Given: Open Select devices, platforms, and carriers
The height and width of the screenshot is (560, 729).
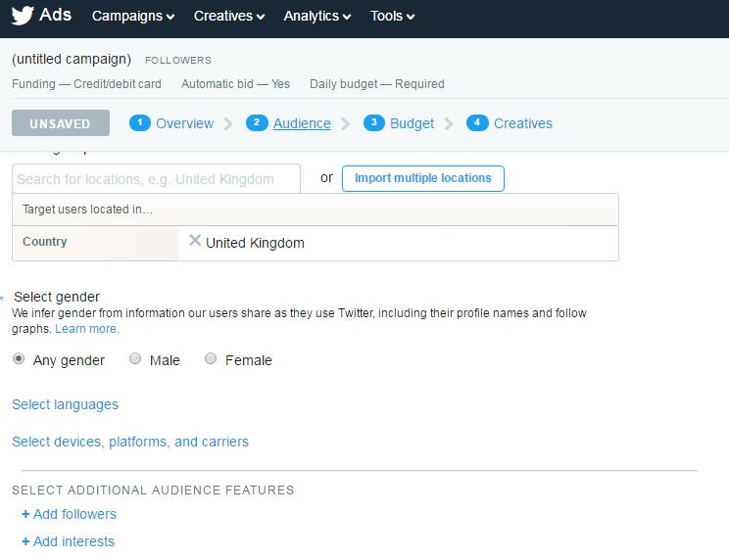Looking at the screenshot, I should point(130,442).
